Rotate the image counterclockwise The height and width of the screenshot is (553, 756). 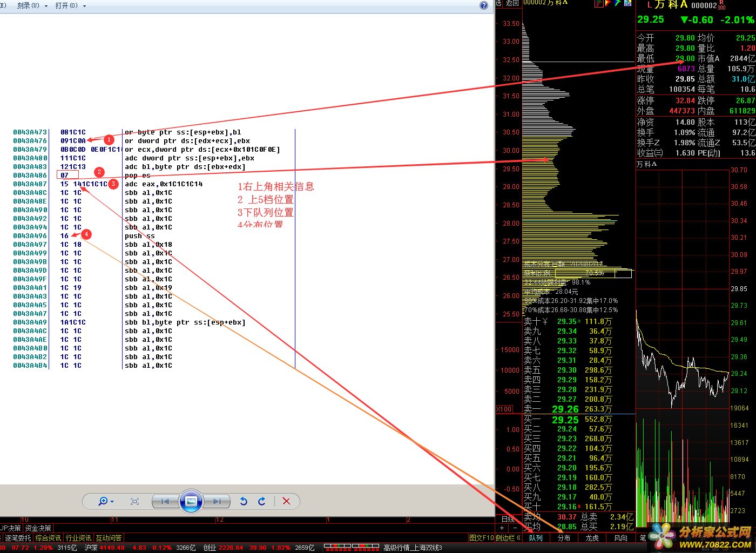(244, 501)
